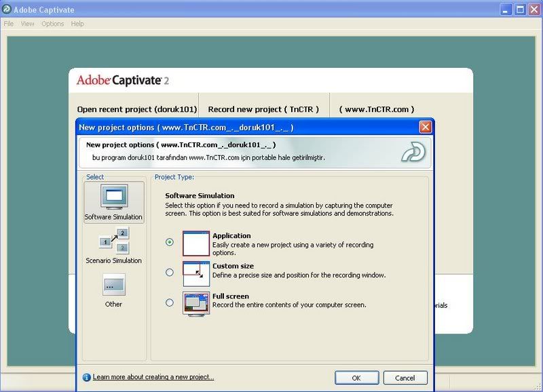Choose the Scenario Simulation category icon
Image resolution: width=543 pixels, height=392 pixels.
(x=114, y=240)
